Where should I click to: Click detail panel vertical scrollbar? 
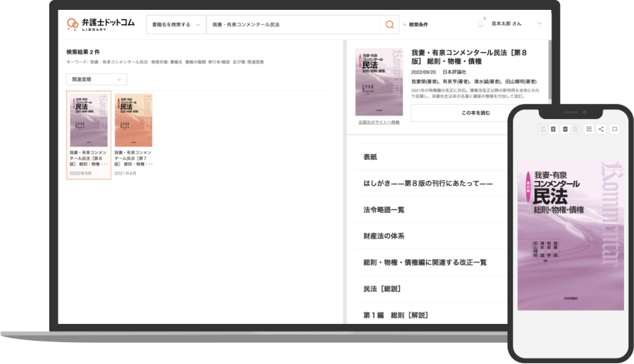(549, 69)
